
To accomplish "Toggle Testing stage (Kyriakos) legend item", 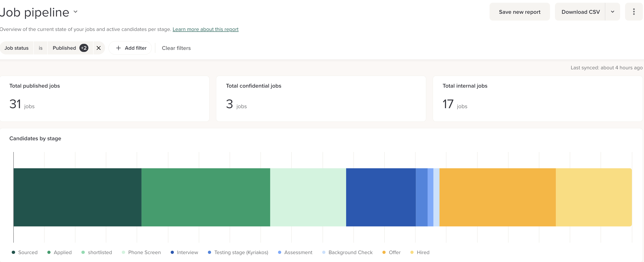I will pos(238,252).
